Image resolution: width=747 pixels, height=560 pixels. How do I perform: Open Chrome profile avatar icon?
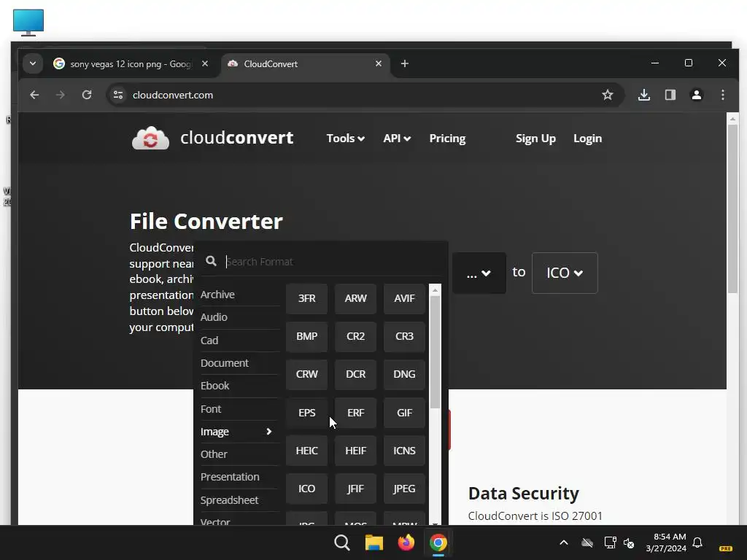tap(697, 95)
